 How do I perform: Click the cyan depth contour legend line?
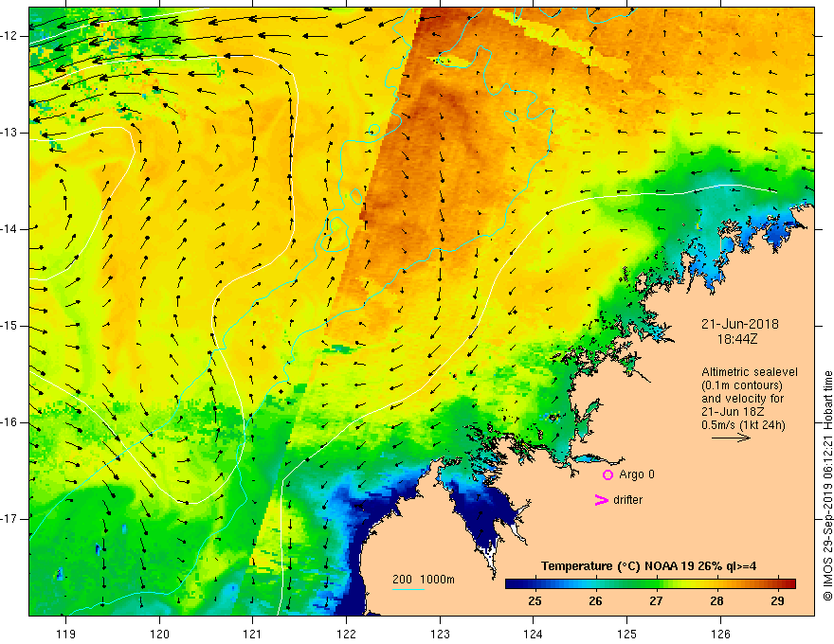(x=408, y=589)
